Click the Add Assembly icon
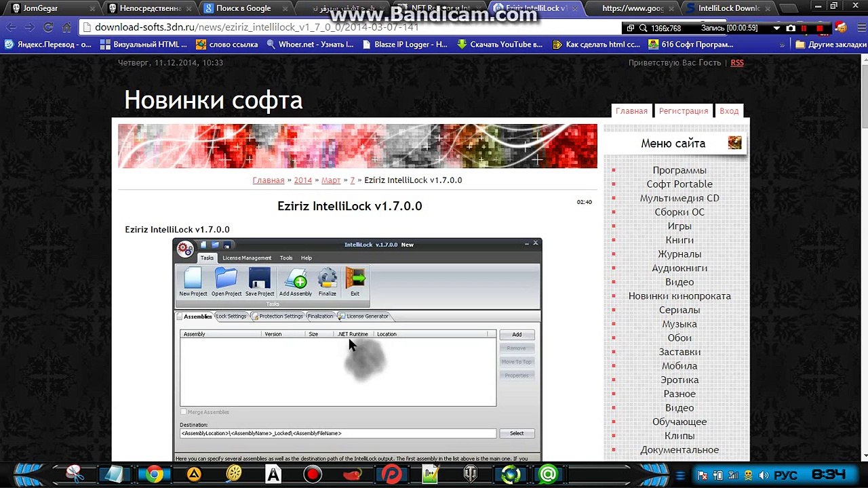The width and height of the screenshot is (868, 488). 296,279
